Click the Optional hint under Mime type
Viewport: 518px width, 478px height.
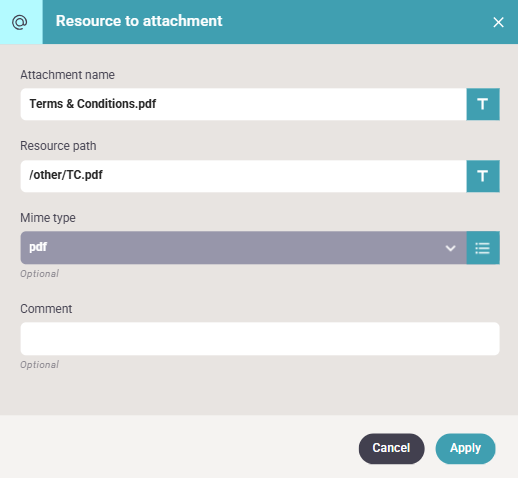coord(39,274)
